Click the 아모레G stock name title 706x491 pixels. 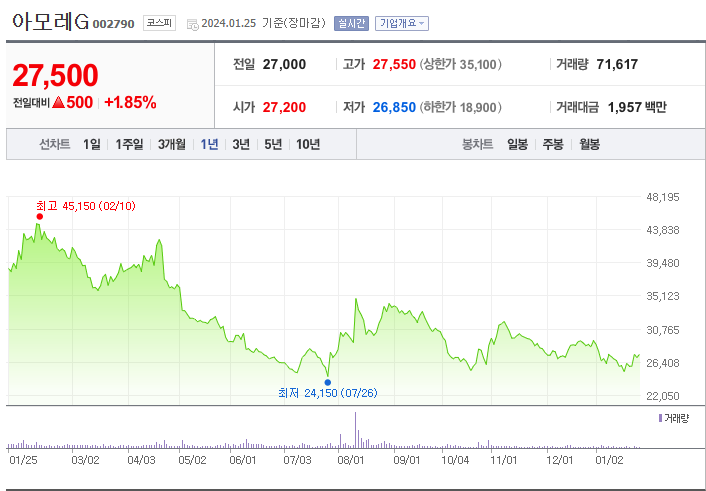click(50, 22)
